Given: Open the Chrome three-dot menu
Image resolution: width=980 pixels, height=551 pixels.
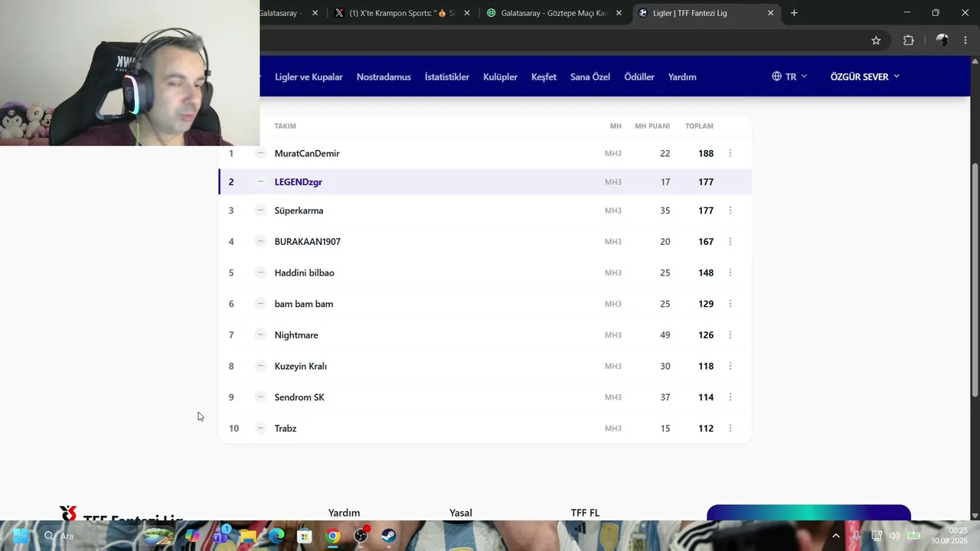Looking at the screenshot, I should (x=965, y=41).
